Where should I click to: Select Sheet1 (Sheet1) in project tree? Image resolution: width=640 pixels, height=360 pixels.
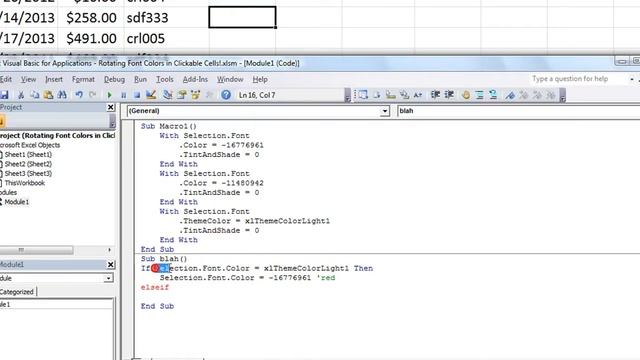(x=28, y=155)
